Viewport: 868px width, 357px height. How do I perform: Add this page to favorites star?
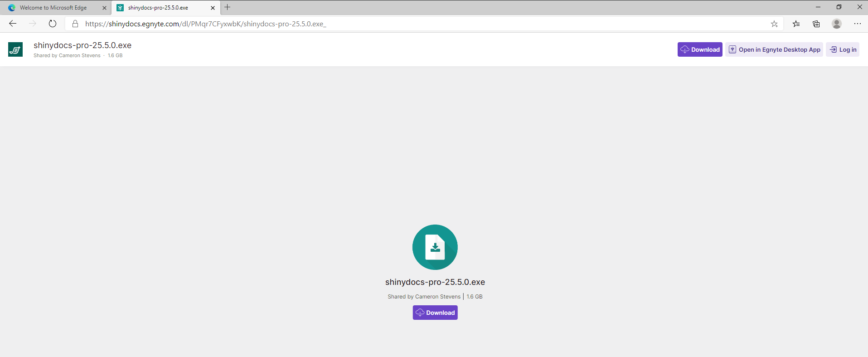pyautogui.click(x=774, y=24)
